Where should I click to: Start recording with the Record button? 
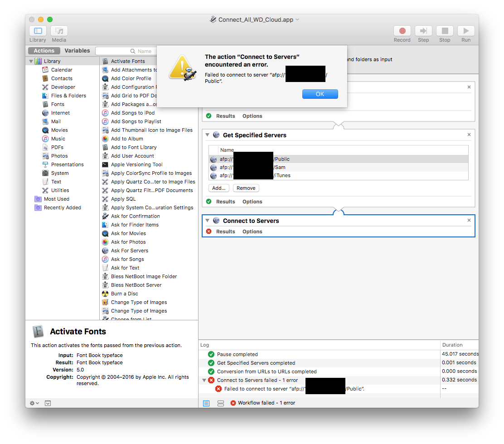click(x=402, y=31)
